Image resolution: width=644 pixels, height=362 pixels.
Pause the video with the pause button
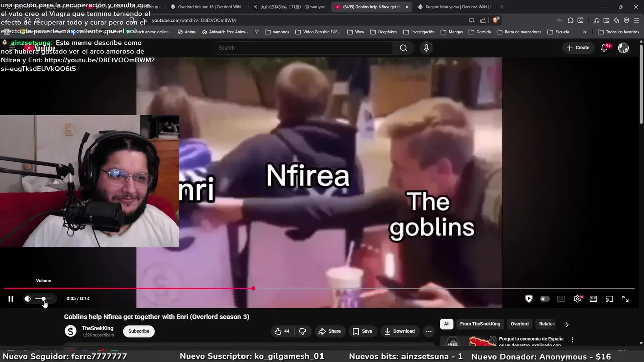point(11,299)
